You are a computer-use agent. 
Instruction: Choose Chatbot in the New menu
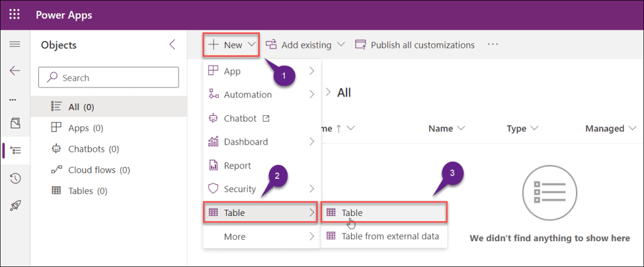click(x=262, y=118)
